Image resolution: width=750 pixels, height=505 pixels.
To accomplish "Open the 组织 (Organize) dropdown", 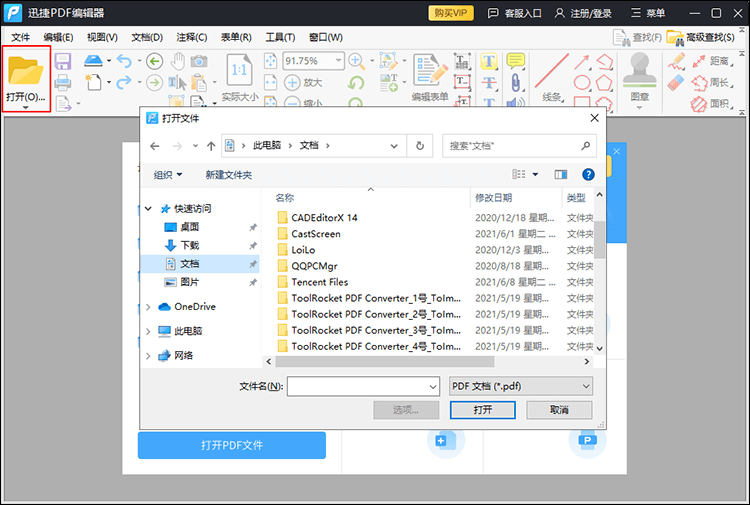I will 168,175.
